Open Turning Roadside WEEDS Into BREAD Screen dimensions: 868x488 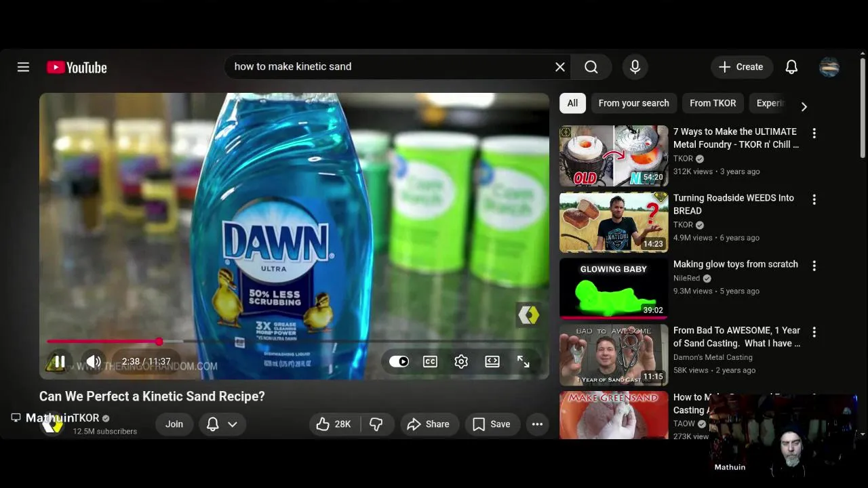(734, 204)
